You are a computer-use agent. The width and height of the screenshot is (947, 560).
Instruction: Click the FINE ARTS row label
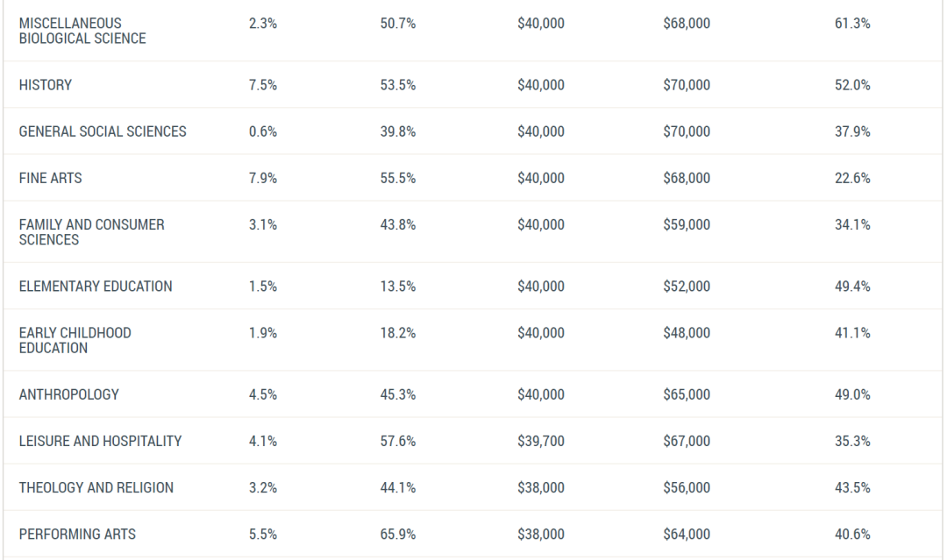click(50, 178)
